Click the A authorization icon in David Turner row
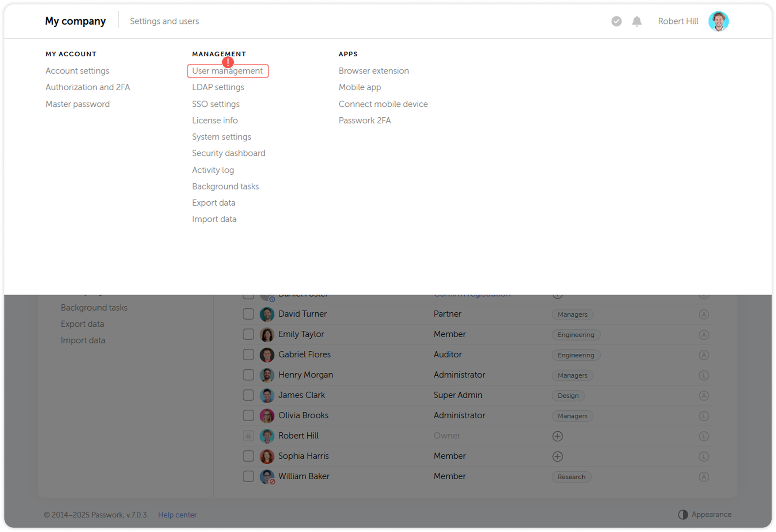 point(704,314)
